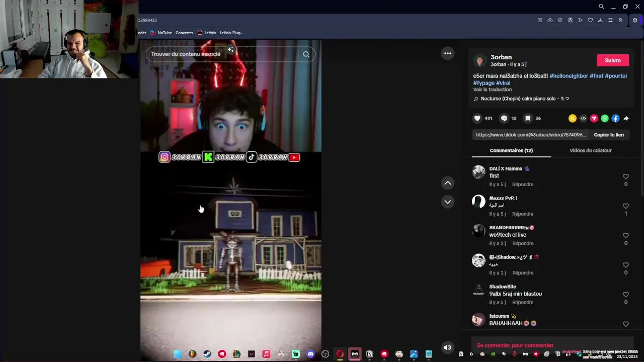The height and width of the screenshot is (362, 644).
Task: Click the yellow repost share icon
Action: (x=573, y=119)
